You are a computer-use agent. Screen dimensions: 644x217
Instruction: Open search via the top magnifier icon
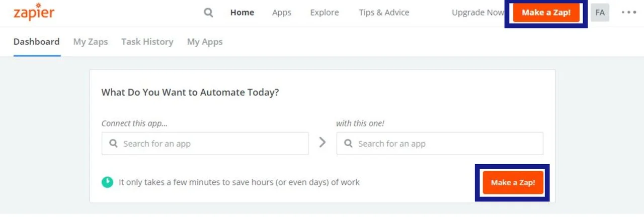[208, 13]
